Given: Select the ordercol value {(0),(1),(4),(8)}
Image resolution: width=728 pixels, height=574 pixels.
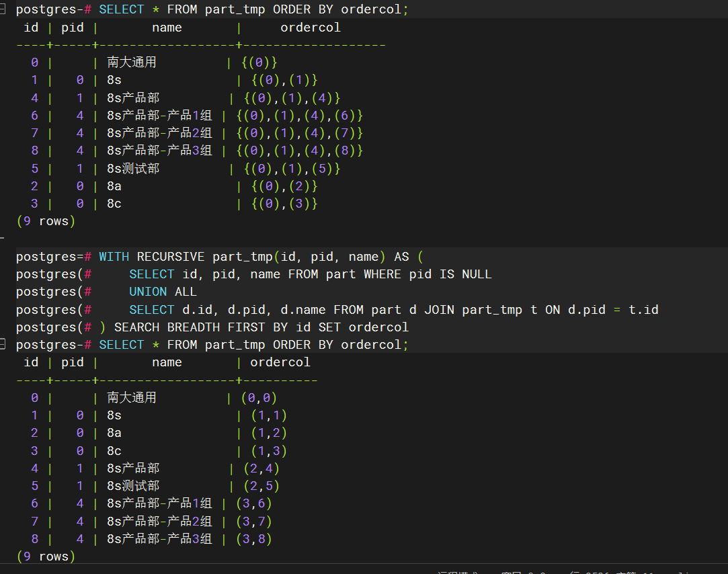Looking at the screenshot, I should (x=299, y=151).
